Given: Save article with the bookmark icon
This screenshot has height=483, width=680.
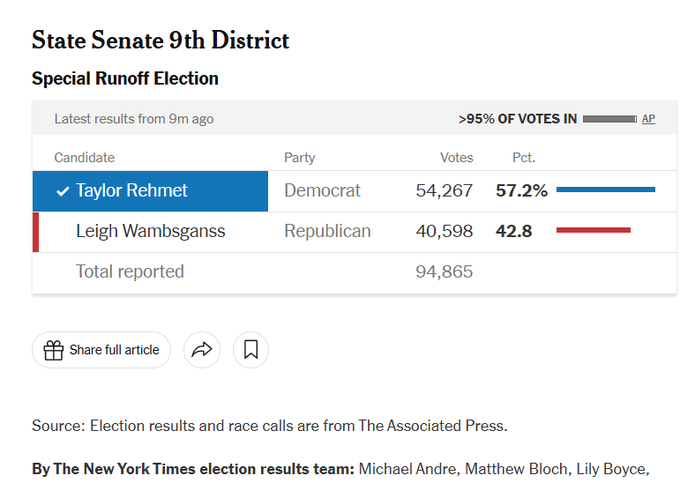Looking at the screenshot, I should pyautogui.click(x=251, y=350).
